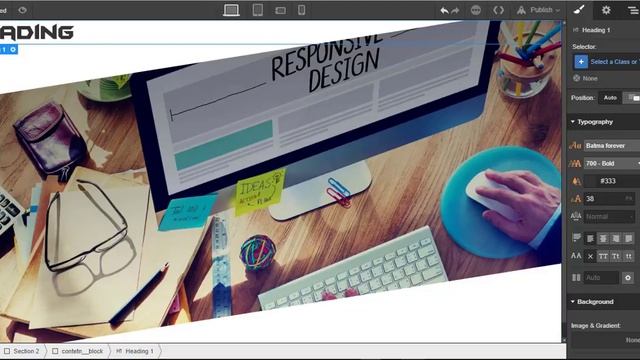Click the None inheritance indicator
This screenshot has height=360, width=640.
[x=585, y=78]
